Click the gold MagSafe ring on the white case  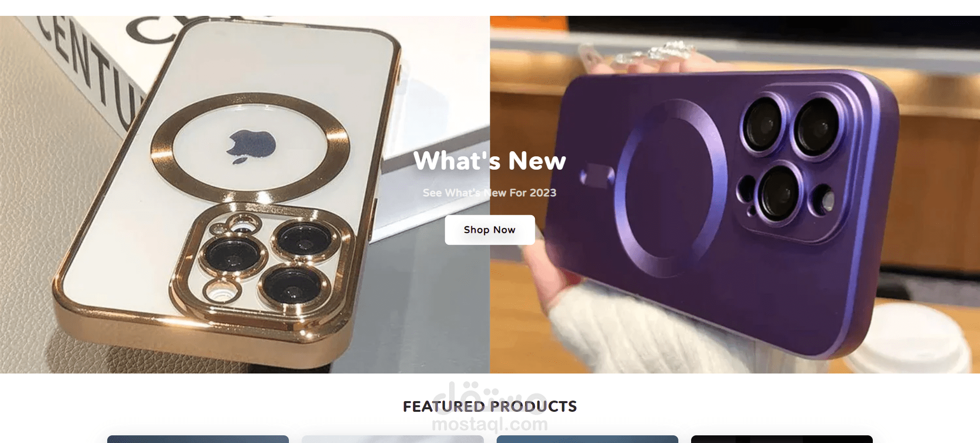(x=250, y=148)
